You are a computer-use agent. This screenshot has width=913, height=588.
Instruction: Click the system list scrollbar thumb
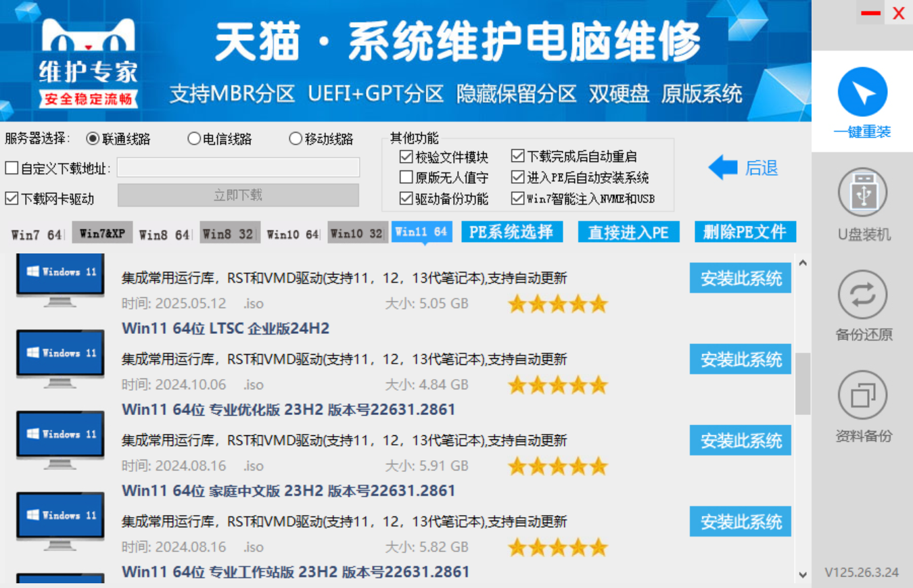pyautogui.click(x=803, y=383)
